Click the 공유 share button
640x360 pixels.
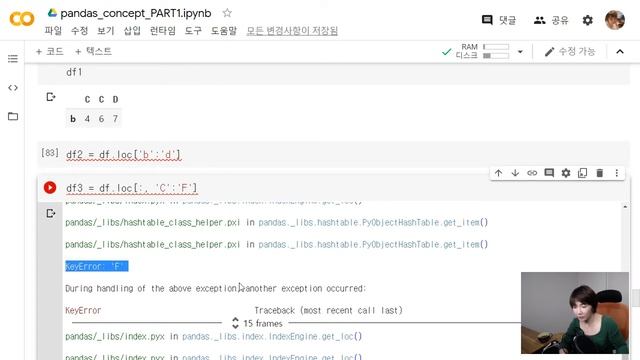[x=551, y=20]
